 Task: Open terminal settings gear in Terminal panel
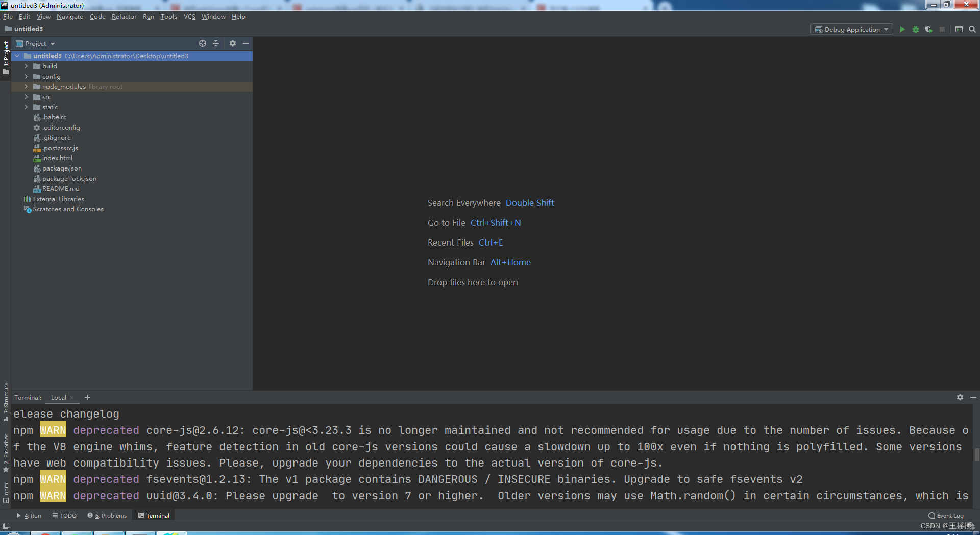click(x=960, y=397)
